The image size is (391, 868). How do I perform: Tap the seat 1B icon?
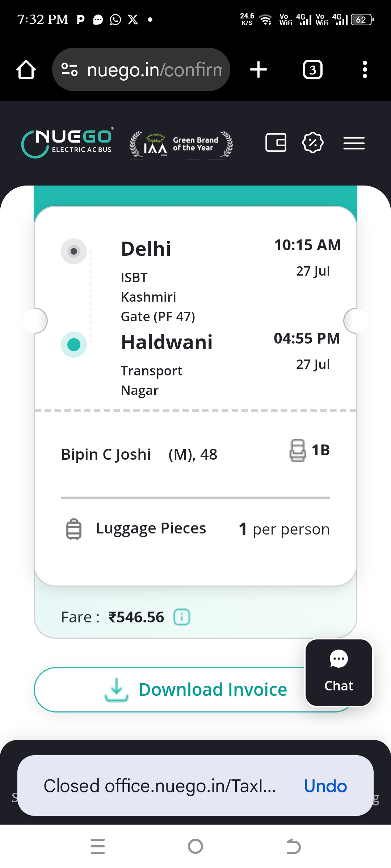point(298,451)
